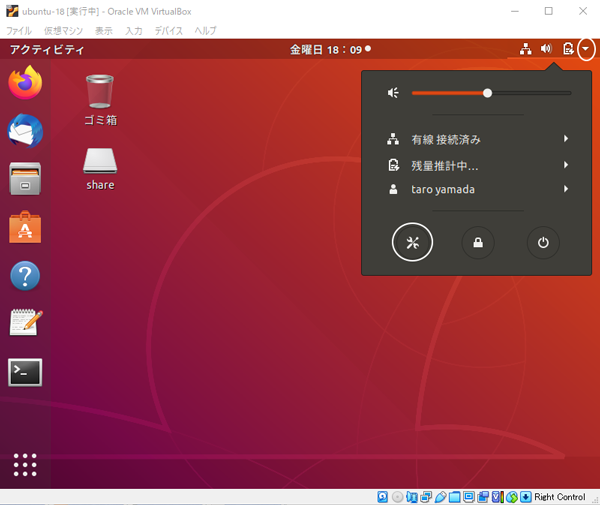
Task: Click the optical disc status icon
Action: pos(397,497)
